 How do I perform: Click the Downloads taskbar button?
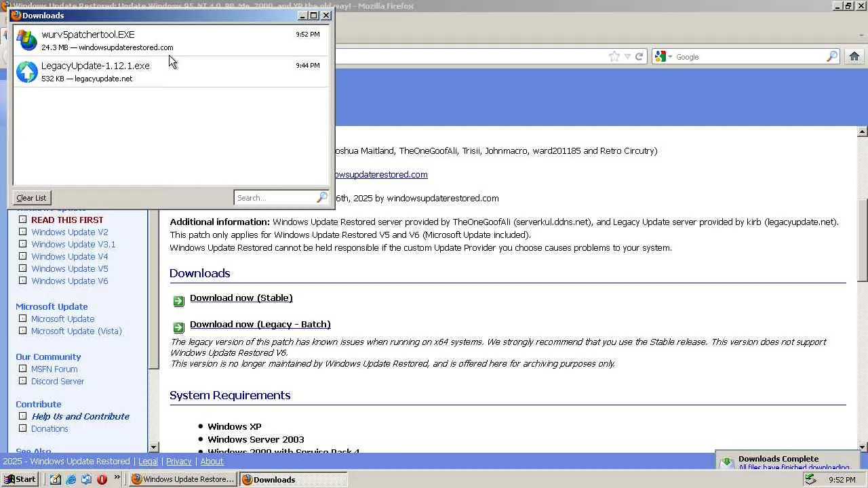coord(293,479)
